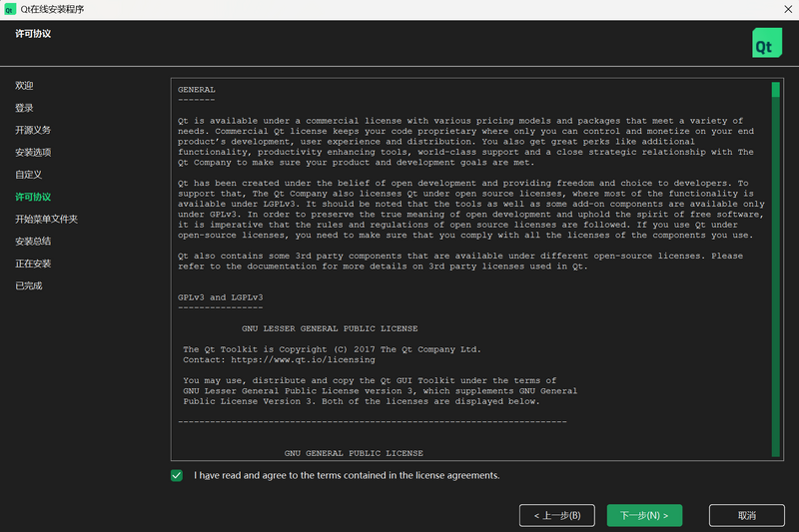
Task: Click the 'GPLv3 and LGPLv3' section heading
Action: coord(220,297)
